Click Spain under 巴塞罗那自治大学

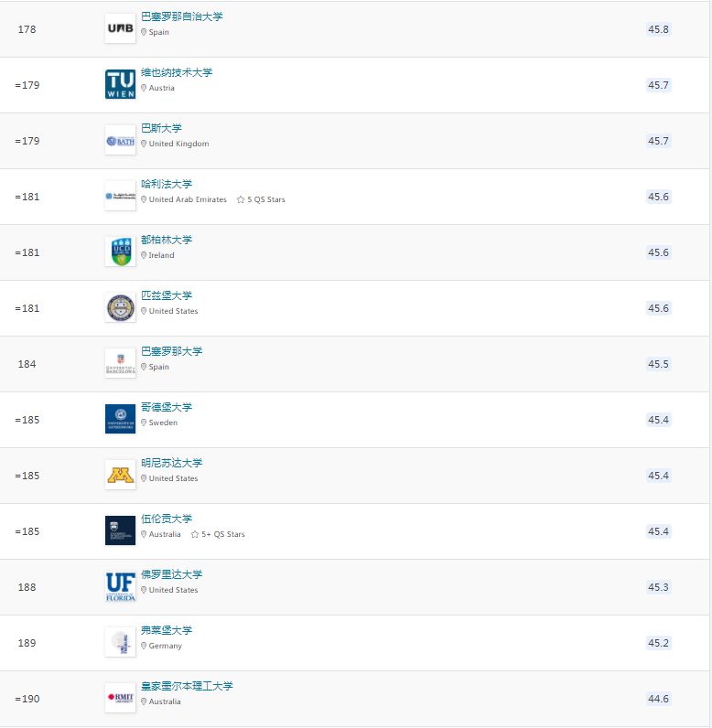[x=159, y=32]
